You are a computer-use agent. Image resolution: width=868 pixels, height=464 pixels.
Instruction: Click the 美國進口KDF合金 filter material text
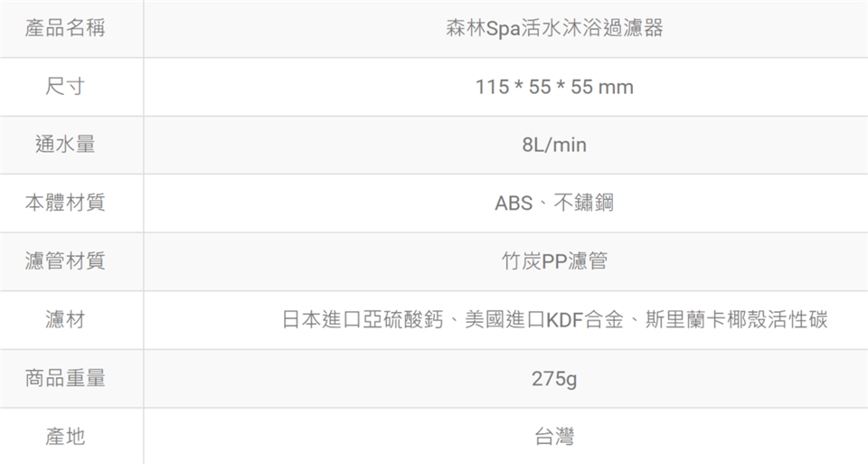pos(544,320)
